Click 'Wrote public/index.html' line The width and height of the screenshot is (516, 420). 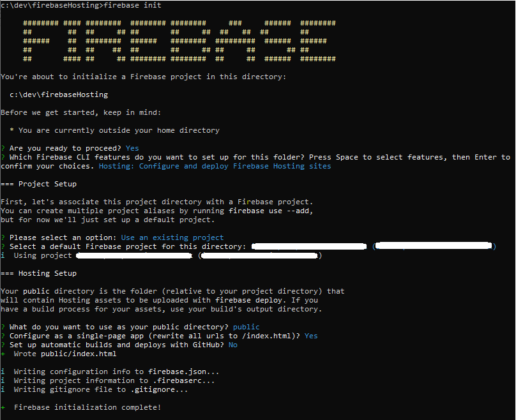65,354
